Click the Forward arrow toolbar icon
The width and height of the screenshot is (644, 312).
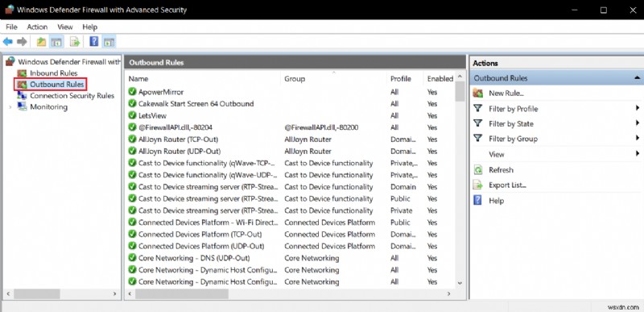coord(22,41)
